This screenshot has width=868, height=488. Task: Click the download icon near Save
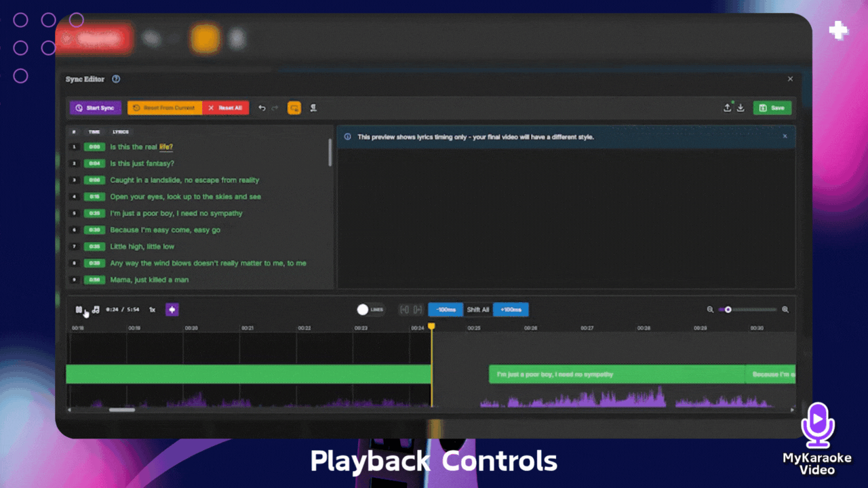(741, 108)
